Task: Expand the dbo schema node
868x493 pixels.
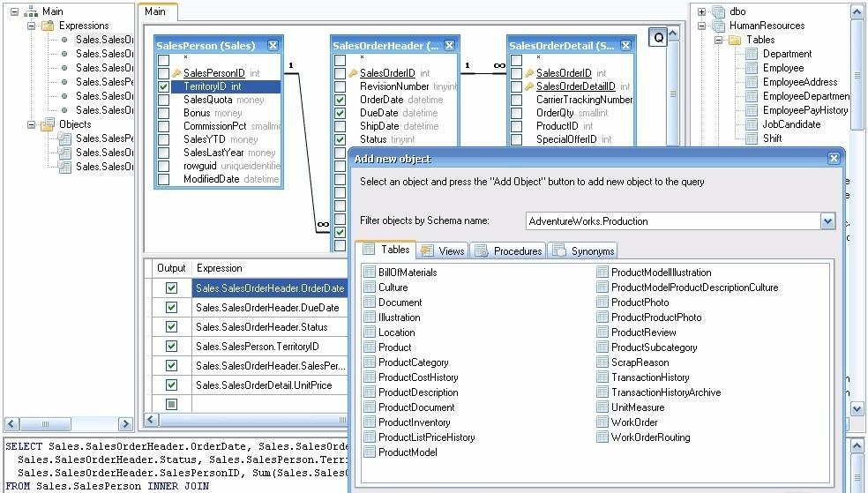Action: pyautogui.click(x=702, y=11)
